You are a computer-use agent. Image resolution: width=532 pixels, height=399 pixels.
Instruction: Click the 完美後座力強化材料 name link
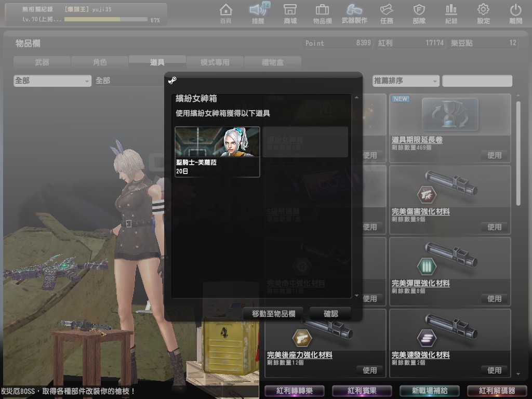coord(300,355)
